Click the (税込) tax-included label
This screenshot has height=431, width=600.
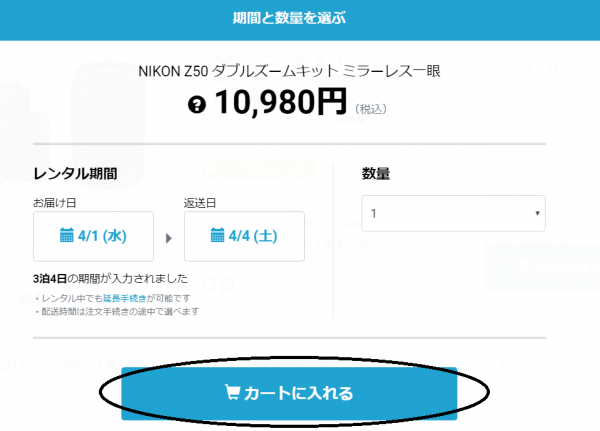pos(371,109)
